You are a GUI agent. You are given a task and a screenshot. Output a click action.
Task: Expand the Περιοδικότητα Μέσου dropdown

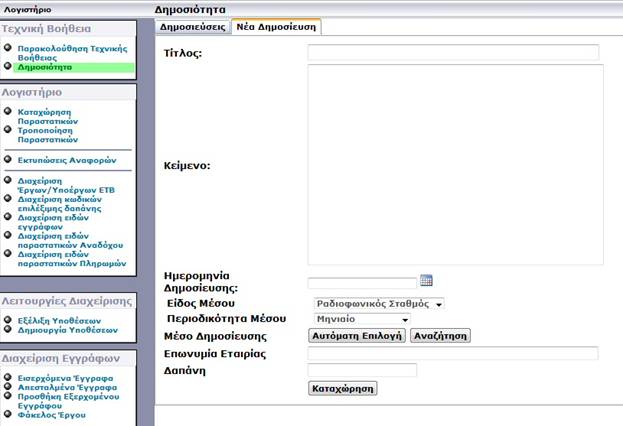362,319
